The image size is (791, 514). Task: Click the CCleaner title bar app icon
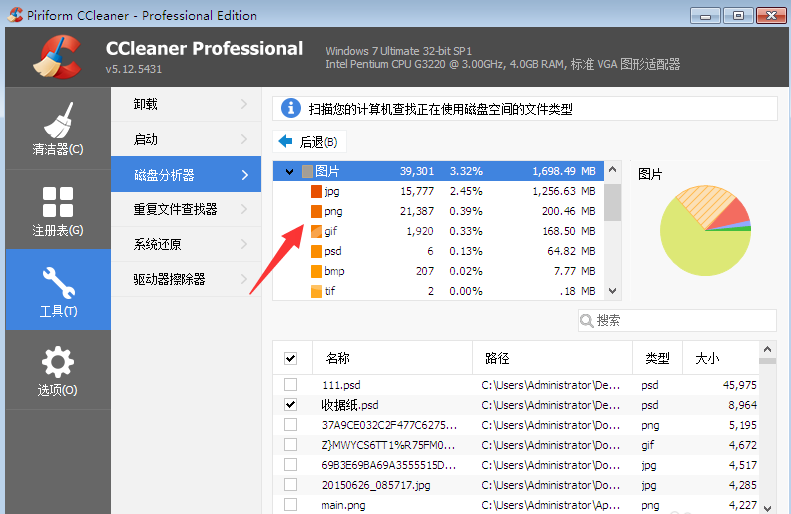tap(16, 15)
